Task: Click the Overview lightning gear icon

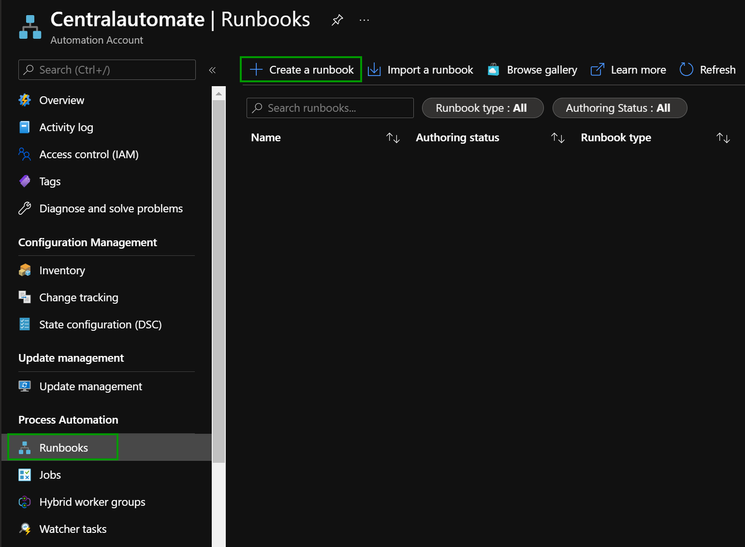Action: (25, 100)
